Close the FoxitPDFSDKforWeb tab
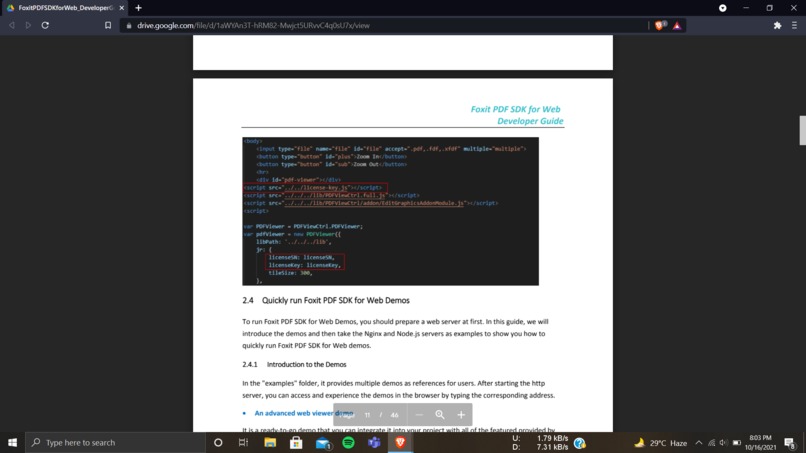The width and height of the screenshot is (806, 453). (122, 8)
